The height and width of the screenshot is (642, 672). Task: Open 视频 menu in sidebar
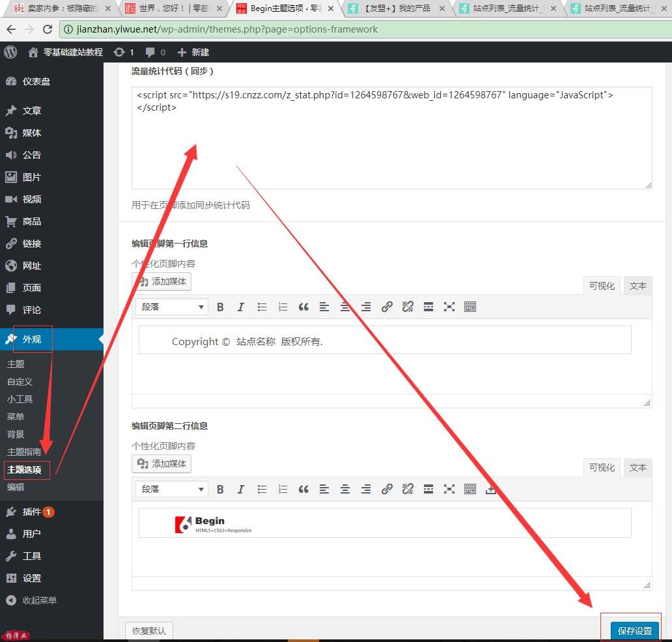pos(51,199)
